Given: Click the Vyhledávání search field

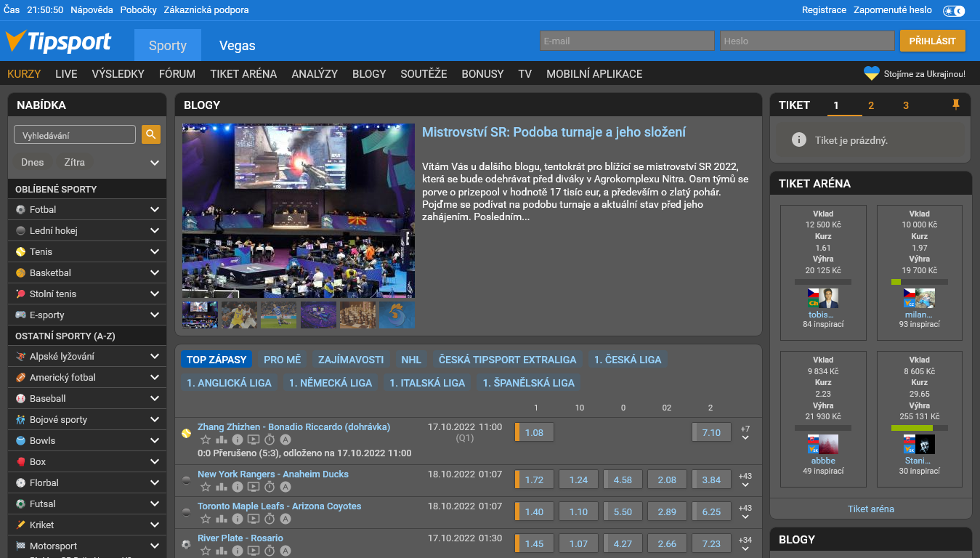Looking at the screenshot, I should (75, 134).
